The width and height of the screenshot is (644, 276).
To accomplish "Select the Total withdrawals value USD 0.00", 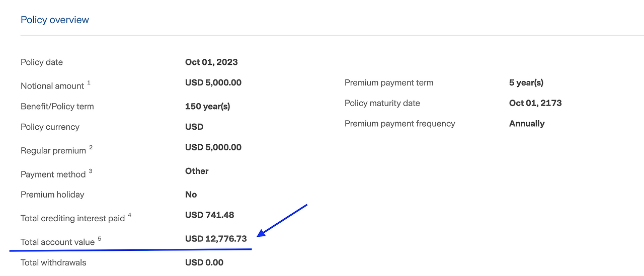I will tap(204, 262).
